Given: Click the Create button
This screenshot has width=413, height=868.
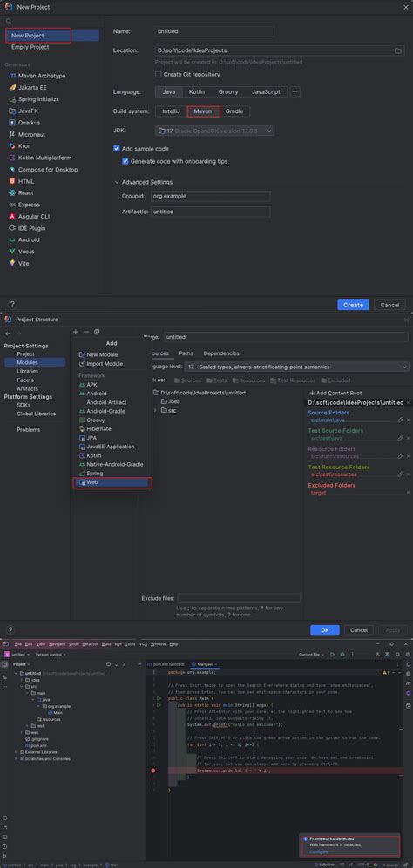Looking at the screenshot, I should coord(353,305).
